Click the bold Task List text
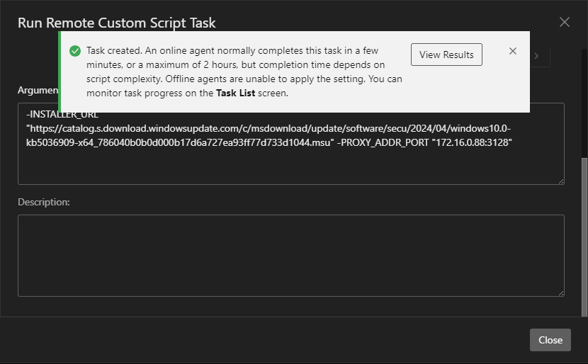 (235, 93)
